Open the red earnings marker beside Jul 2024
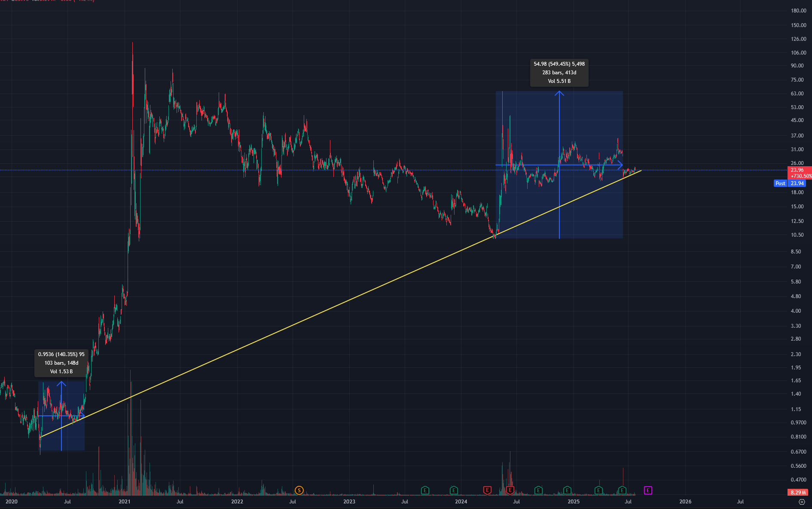The image size is (812, 509). (x=510, y=490)
